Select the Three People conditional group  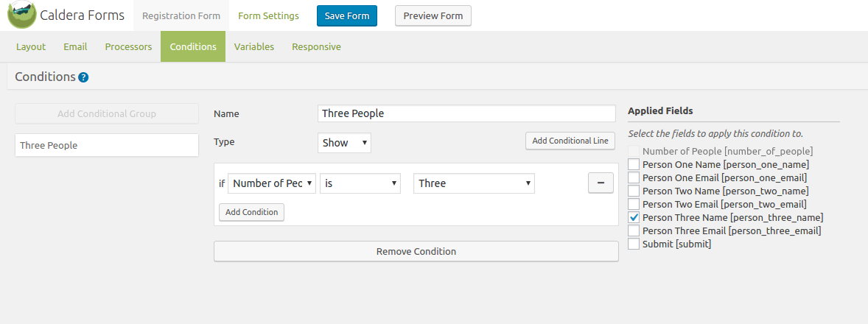point(106,145)
